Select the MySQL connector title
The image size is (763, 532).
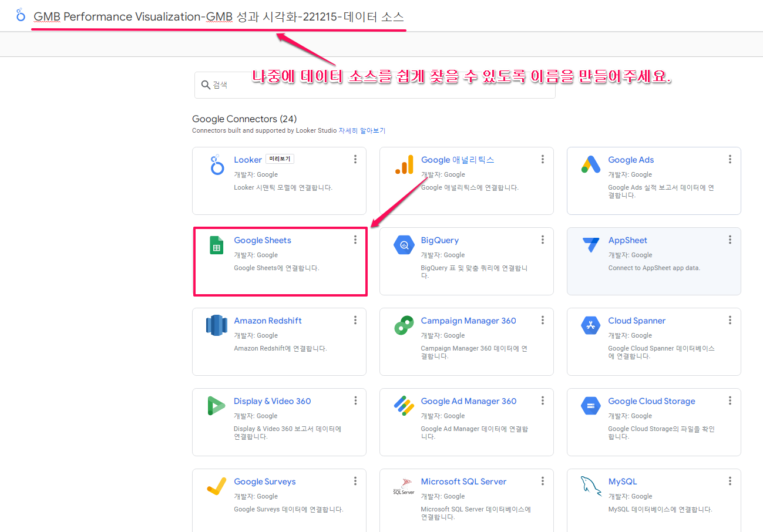pyautogui.click(x=623, y=482)
